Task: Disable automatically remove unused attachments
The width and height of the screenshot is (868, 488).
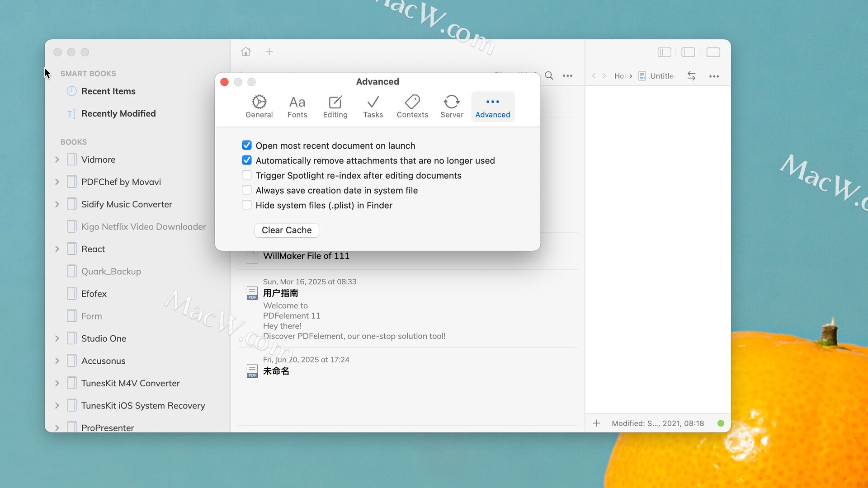Action: point(247,160)
